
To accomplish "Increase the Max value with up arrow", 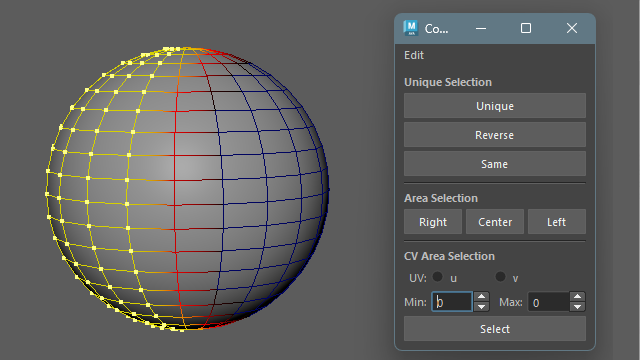I will (x=578, y=297).
